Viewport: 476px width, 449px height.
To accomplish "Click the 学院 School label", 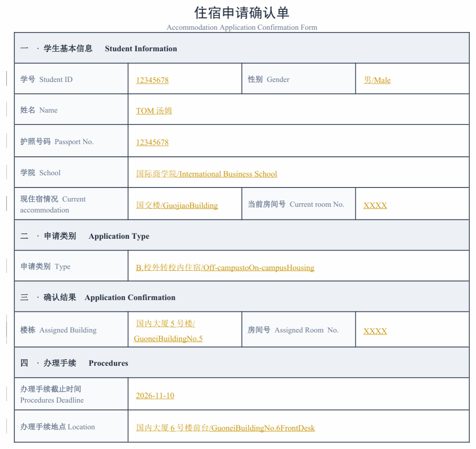I will click(x=40, y=173).
